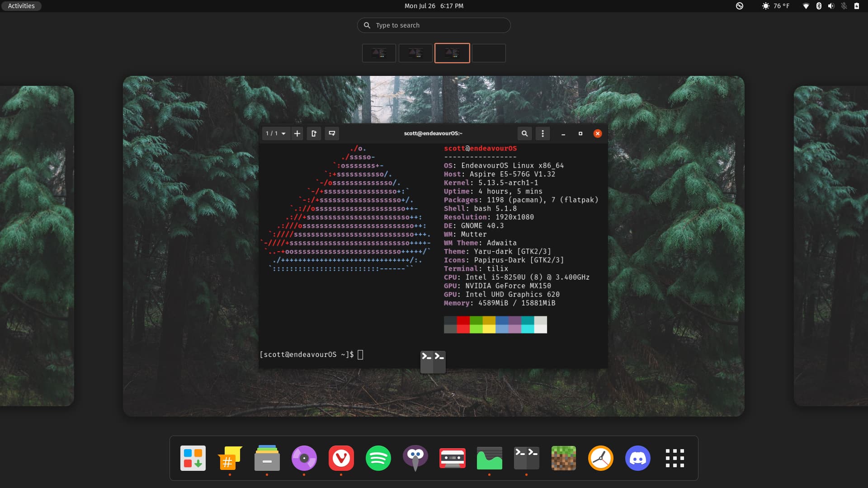
Task: Click the 'Shell: bash 5.1.8' line
Action: pos(480,208)
